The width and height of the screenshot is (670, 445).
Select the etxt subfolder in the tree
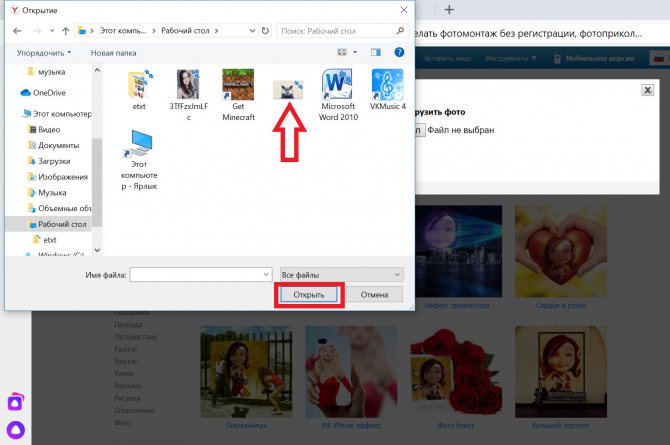click(44, 240)
